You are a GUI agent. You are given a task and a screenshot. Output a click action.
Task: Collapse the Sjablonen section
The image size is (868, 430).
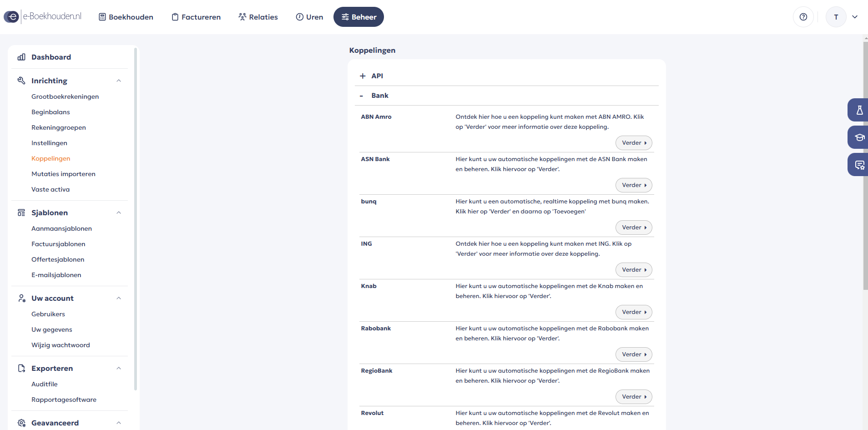point(119,212)
